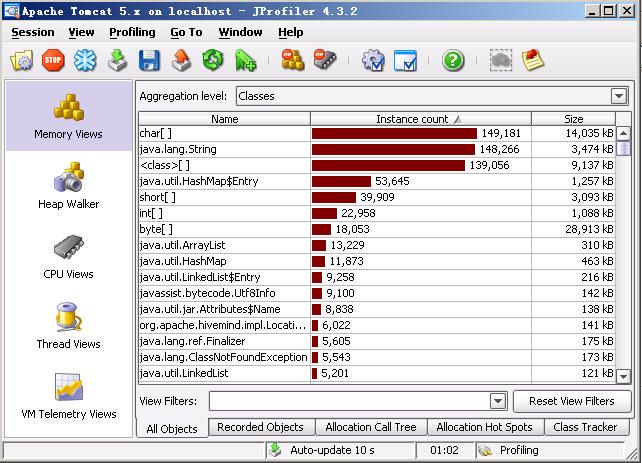This screenshot has width=642, height=463.
Task: Select the <class>[ ] row
Action: click(x=377, y=165)
